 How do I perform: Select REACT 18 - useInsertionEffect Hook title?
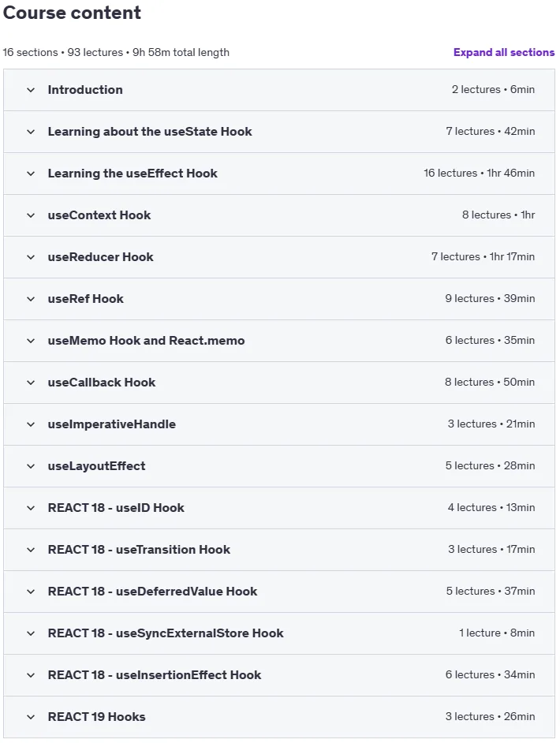155,675
